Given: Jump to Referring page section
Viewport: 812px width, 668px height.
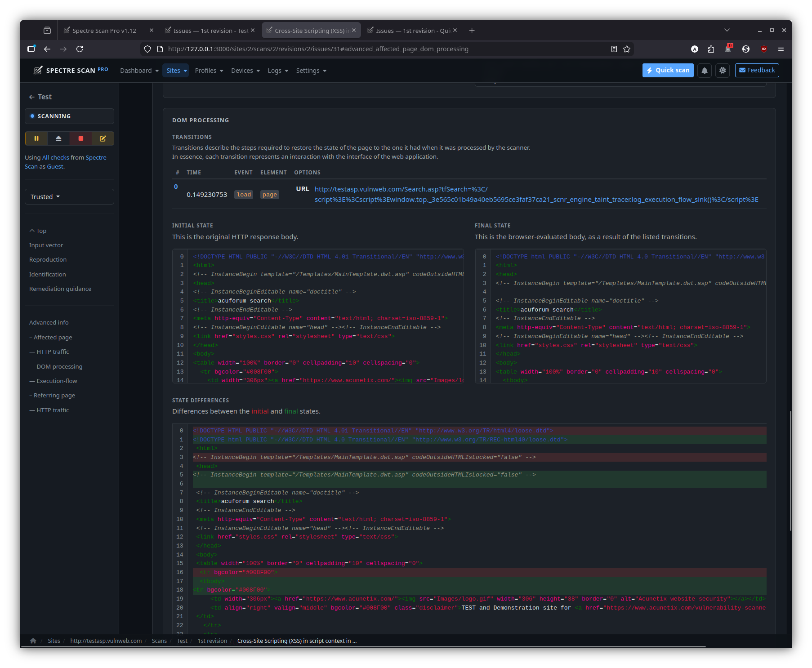Looking at the screenshot, I should click(x=52, y=396).
